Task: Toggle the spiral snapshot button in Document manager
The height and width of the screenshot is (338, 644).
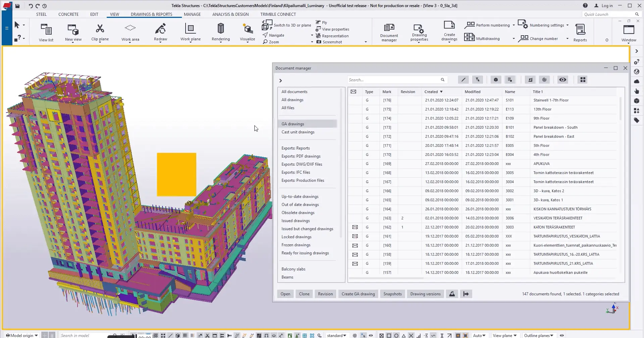Action: point(544,80)
